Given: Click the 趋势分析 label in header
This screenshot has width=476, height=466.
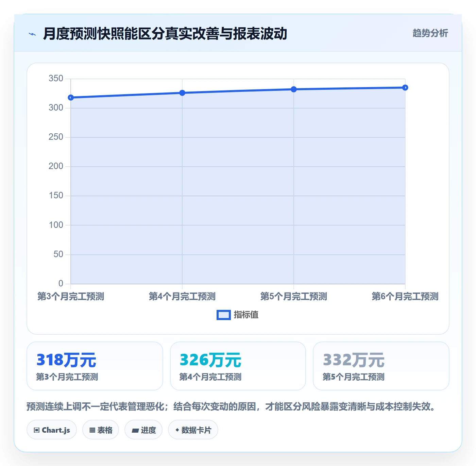Looking at the screenshot, I should point(430,33).
